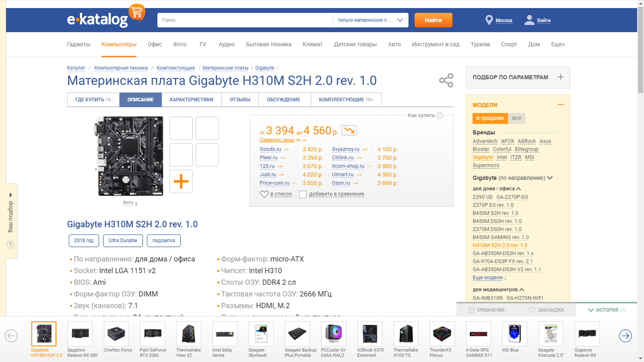Switch to the ХАРАКТЕРИСТИКИ tab
The image size is (644, 362).
click(191, 100)
